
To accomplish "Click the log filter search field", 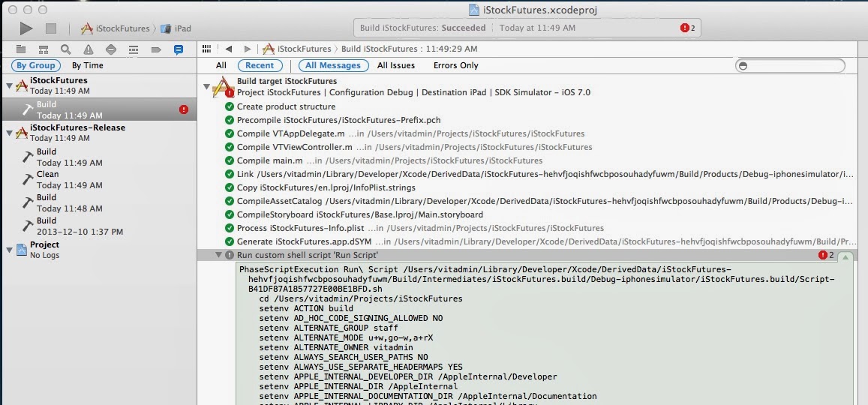I will (x=791, y=66).
